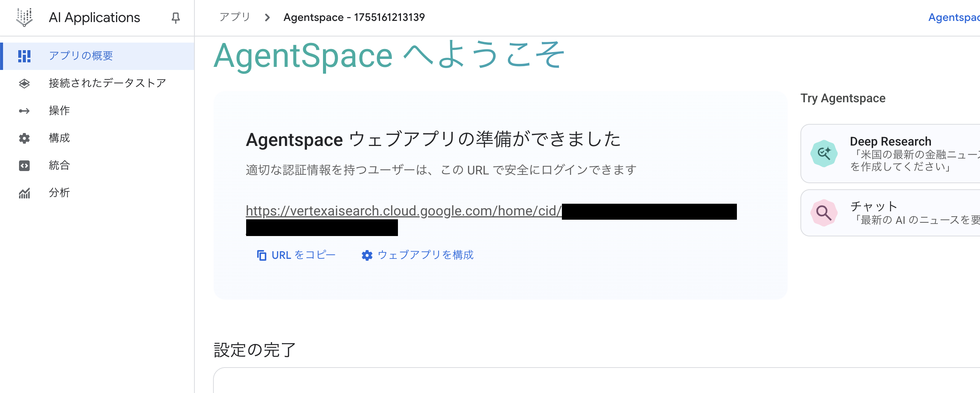Click the Deep Research sparkle icon

(x=824, y=154)
